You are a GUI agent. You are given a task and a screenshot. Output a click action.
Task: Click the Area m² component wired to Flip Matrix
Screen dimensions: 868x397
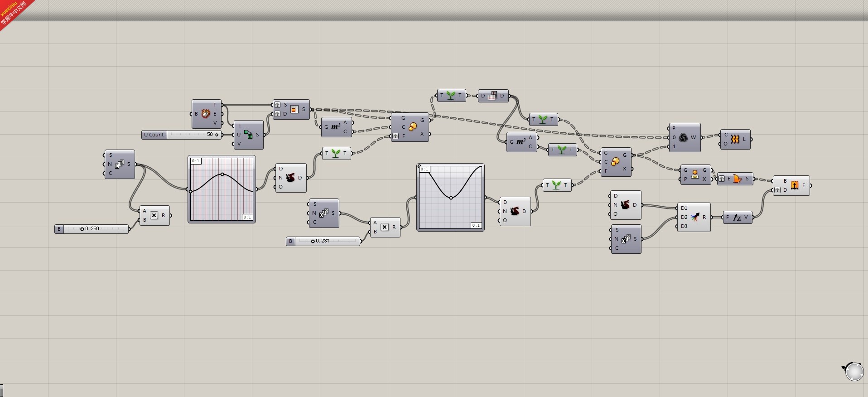click(x=522, y=142)
